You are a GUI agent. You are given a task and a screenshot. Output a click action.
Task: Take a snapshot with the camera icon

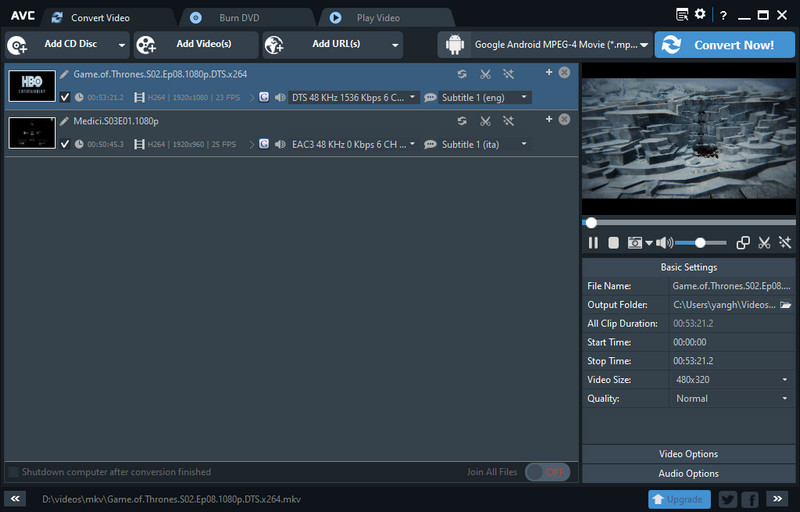click(x=634, y=243)
